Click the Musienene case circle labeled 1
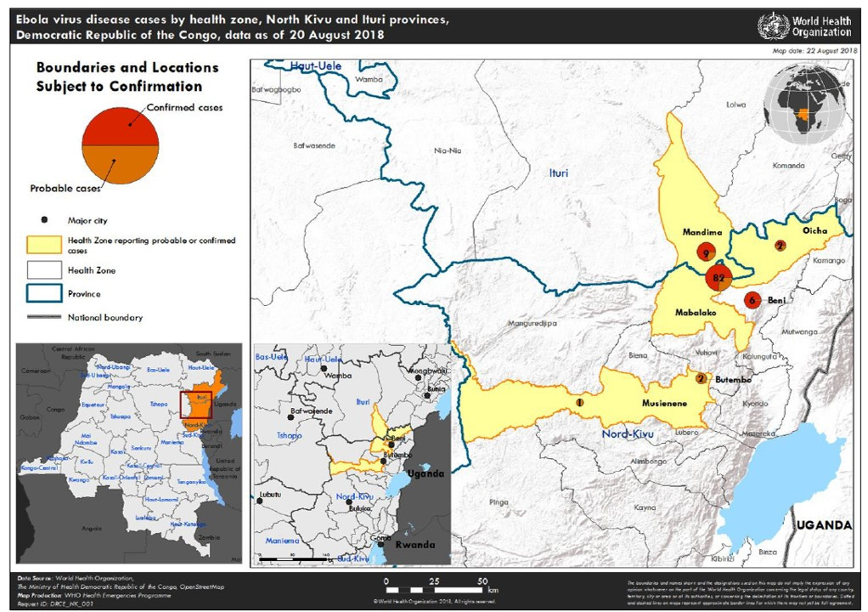 [x=579, y=403]
